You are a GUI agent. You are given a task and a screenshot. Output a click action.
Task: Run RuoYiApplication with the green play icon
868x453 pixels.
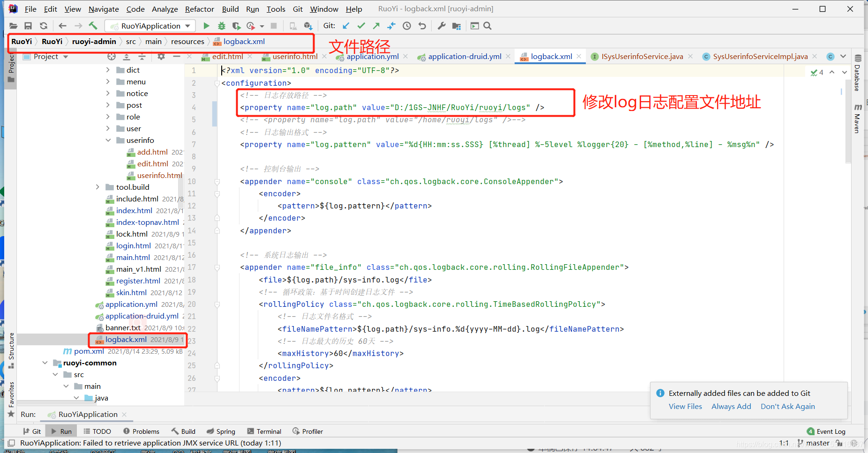pos(206,26)
